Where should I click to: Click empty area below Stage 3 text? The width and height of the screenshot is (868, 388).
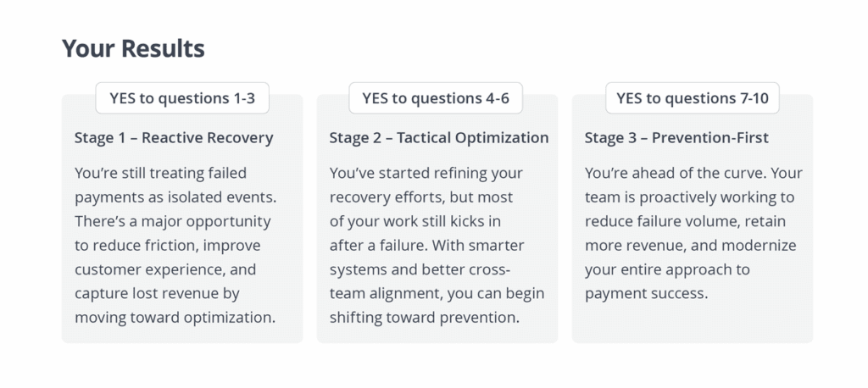(692, 322)
